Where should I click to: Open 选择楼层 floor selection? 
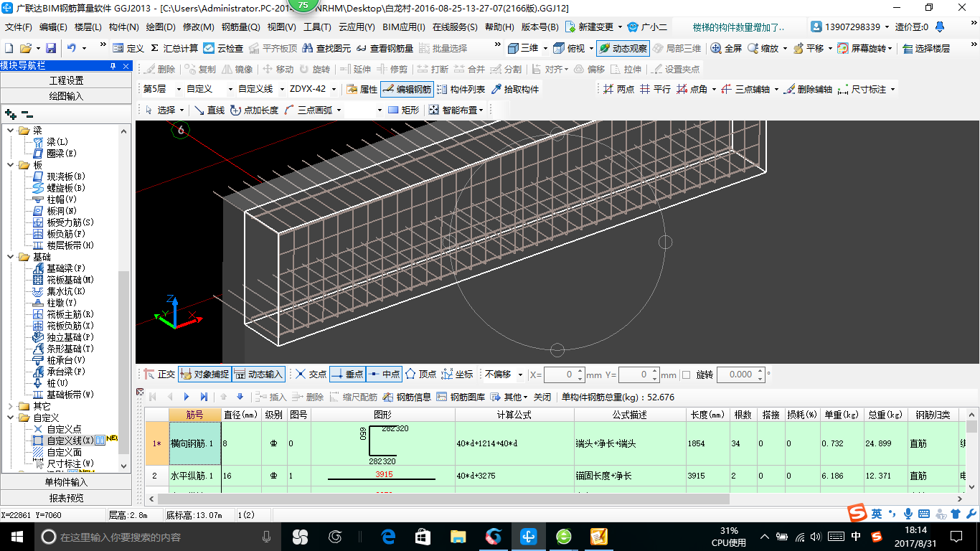pos(926,48)
